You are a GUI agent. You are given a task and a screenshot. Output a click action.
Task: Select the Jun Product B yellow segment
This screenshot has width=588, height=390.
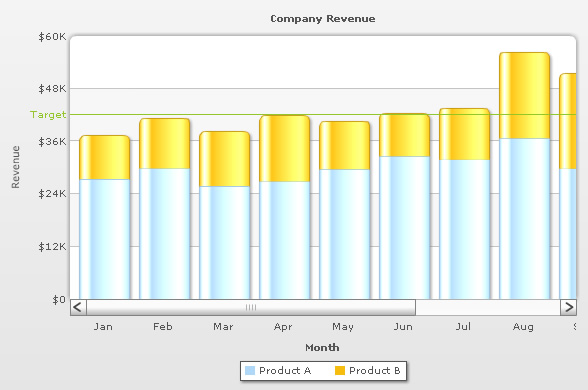(x=405, y=135)
